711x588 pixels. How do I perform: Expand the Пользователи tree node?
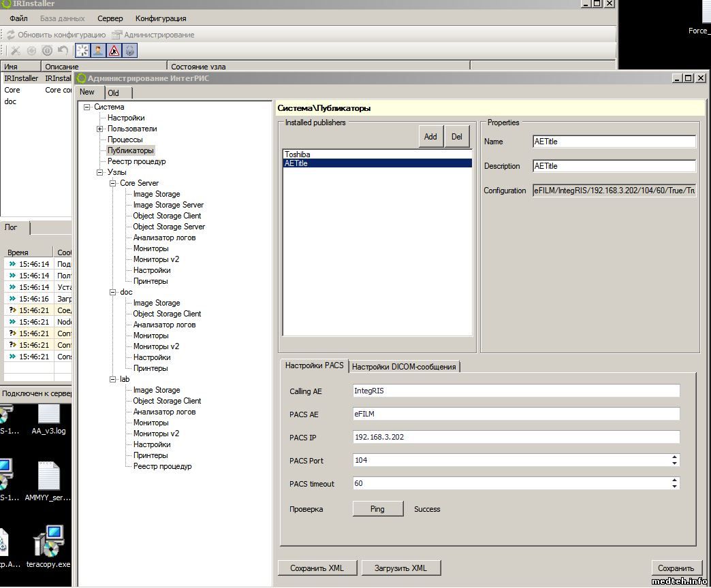pyautogui.click(x=99, y=129)
